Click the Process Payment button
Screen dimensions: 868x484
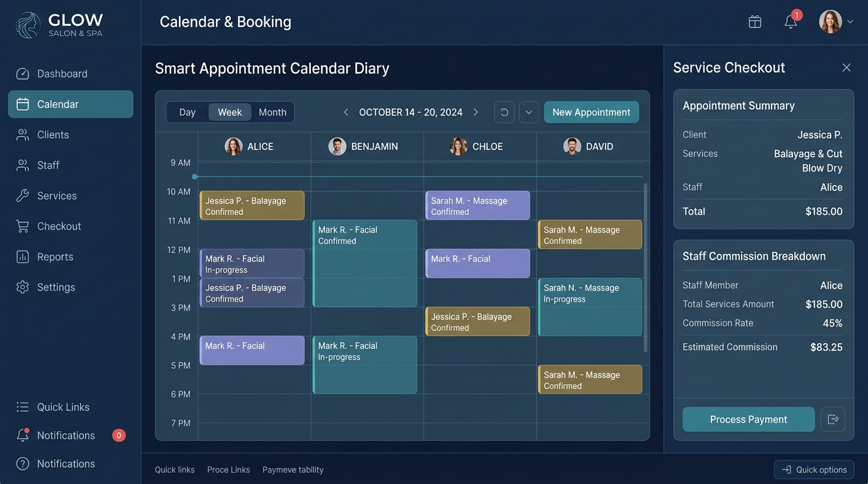pyautogui.click(x=749, y=419)
